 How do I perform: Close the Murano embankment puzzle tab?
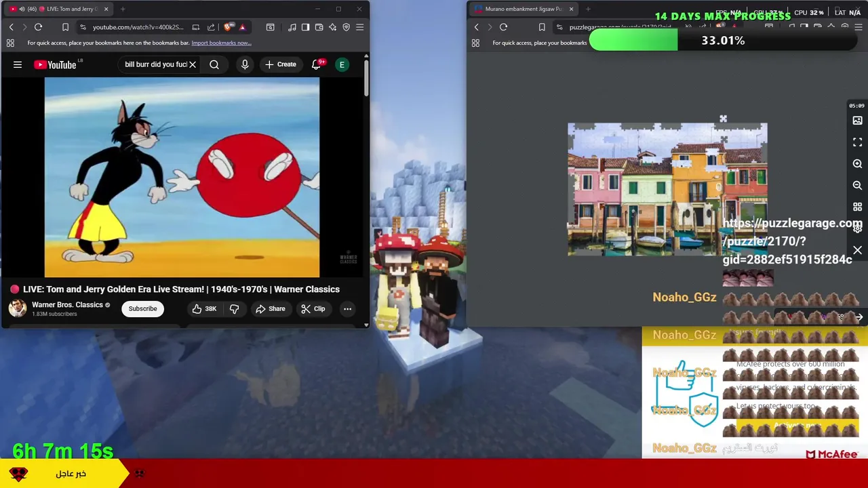pos(571,9)
